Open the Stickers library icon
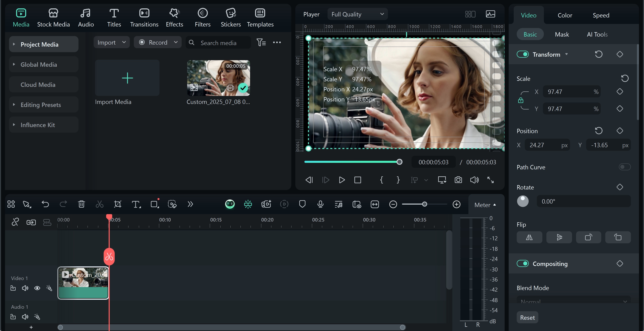This screenshot has height=331, width=644. click(x=230, y=13)
